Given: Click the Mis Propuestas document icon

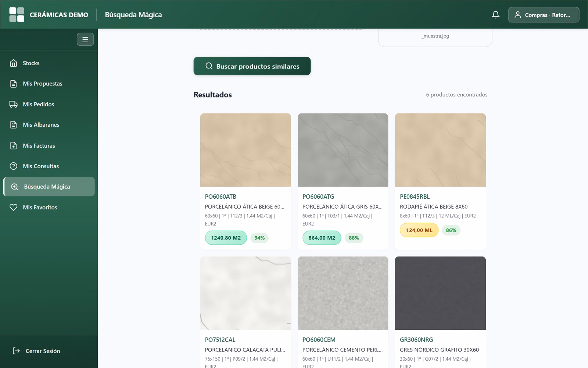Looking at the screenshot, I should pyautogui.click(x=14, y=84).
